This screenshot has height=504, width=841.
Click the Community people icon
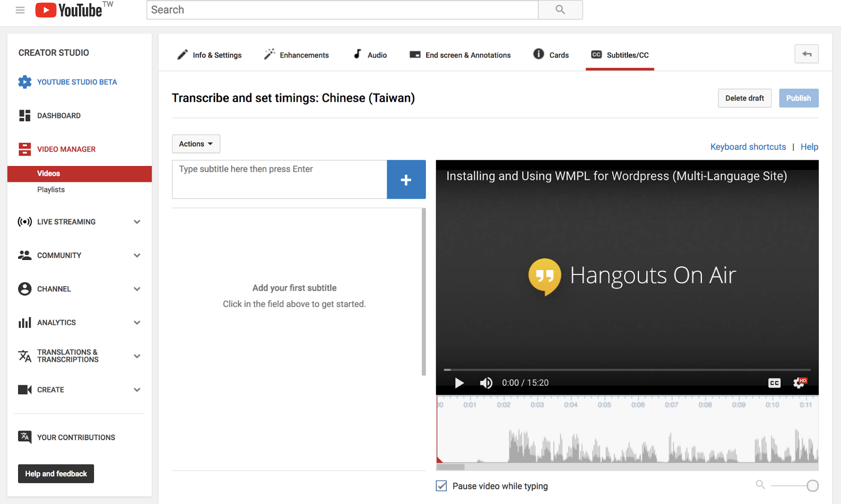click(x=25, y=255)
